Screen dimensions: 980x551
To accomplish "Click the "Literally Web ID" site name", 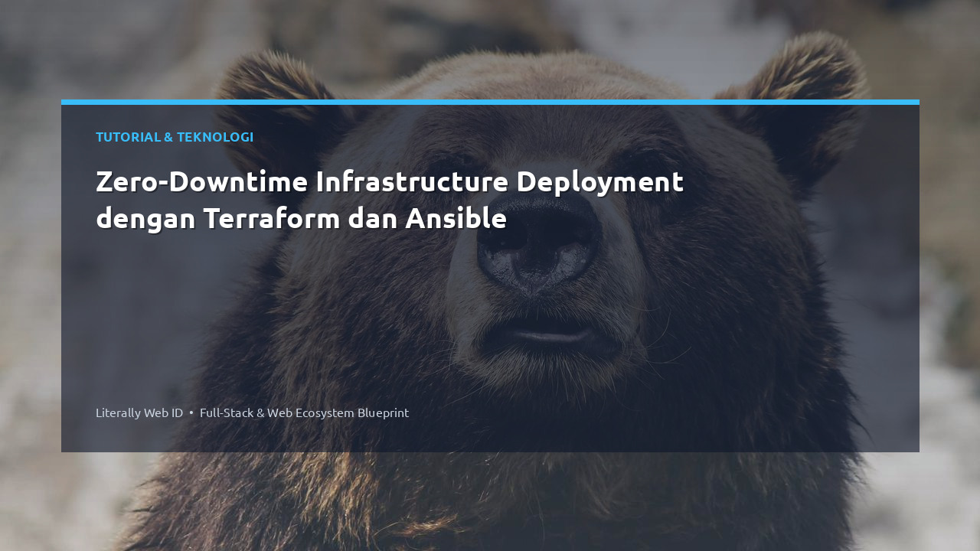I will click(139, 412).
